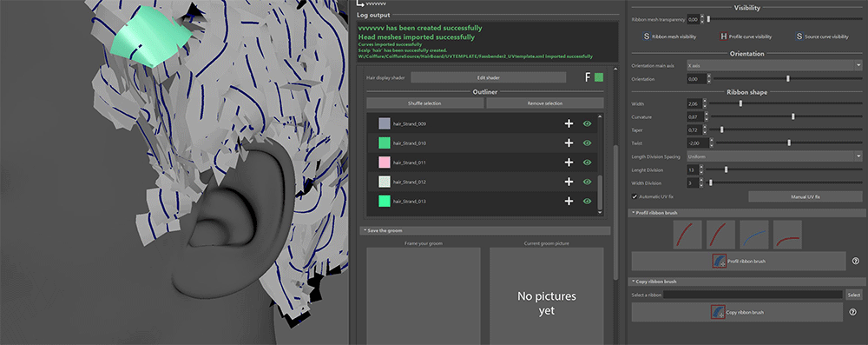Add hair_Strand_009 with its plus icon
868x345 pixels.
569,123
